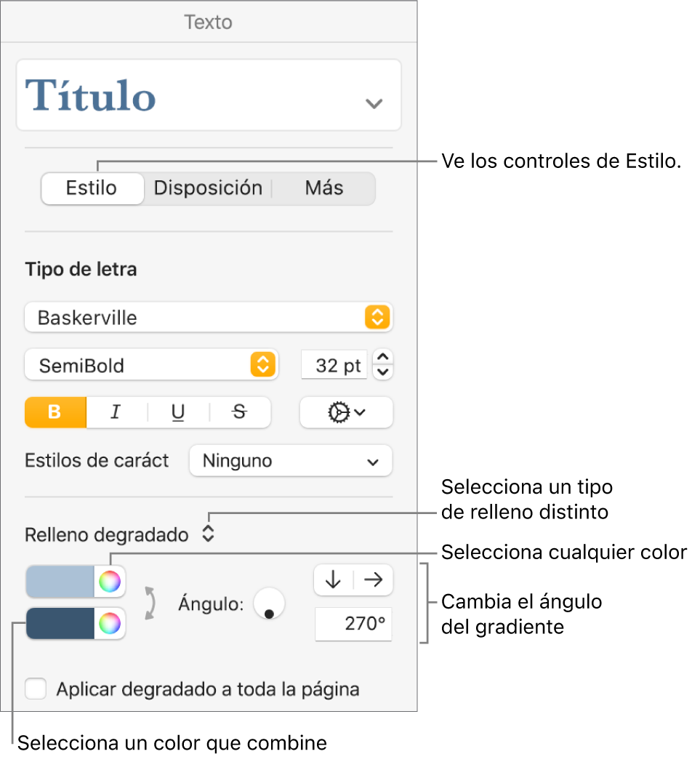
Task: Open the SemiBold typeface dropdown
Action: [x=151, y=366]
